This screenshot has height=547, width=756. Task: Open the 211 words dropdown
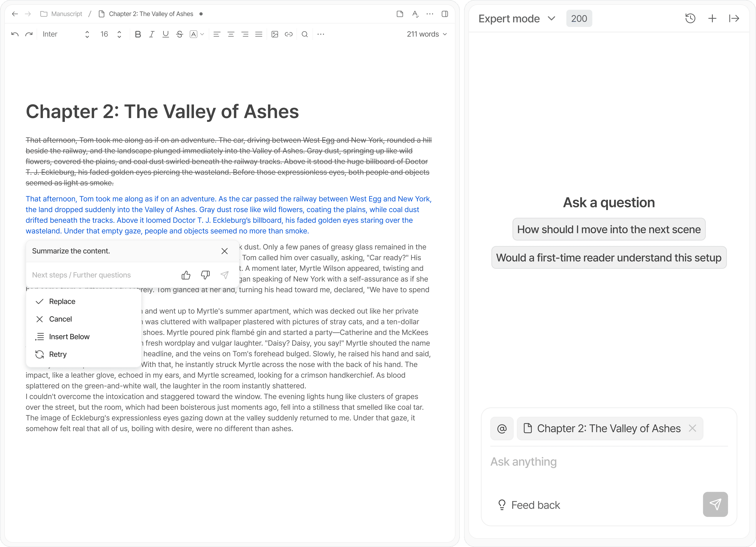426,34
